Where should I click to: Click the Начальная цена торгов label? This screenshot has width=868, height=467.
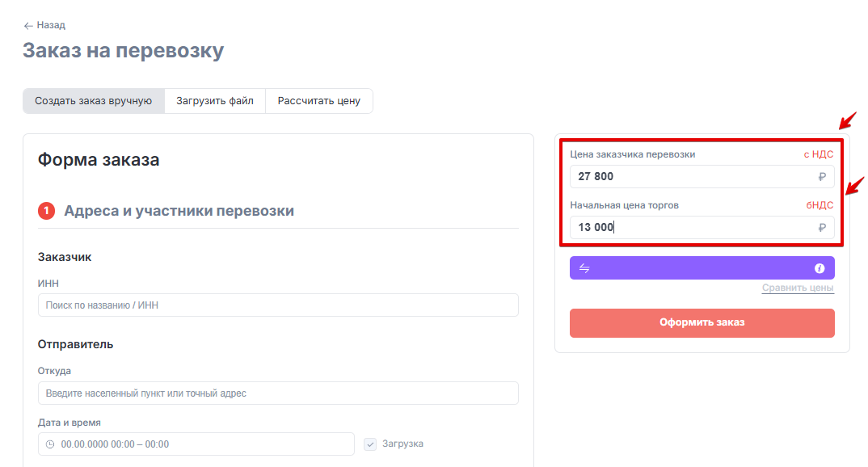coord(625,205)
